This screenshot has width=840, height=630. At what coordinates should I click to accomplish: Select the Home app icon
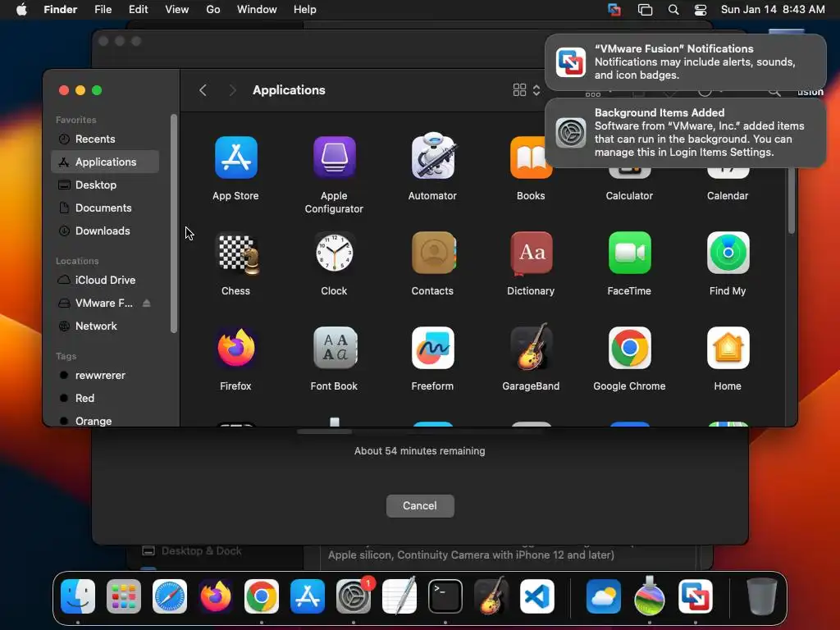(x=728, y=348)
